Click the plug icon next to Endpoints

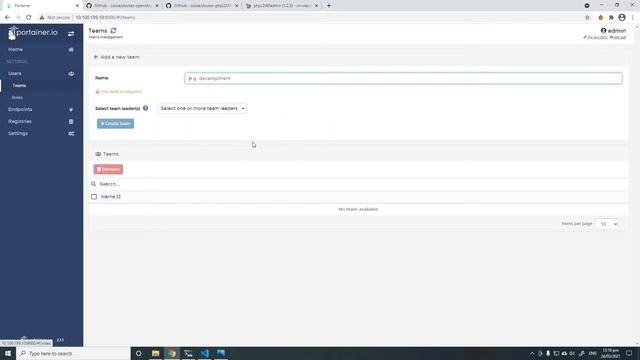71,109
